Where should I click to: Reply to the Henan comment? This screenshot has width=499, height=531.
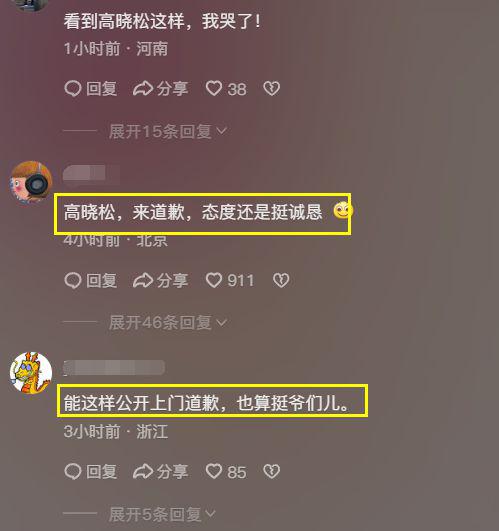[x=91, y=89]
